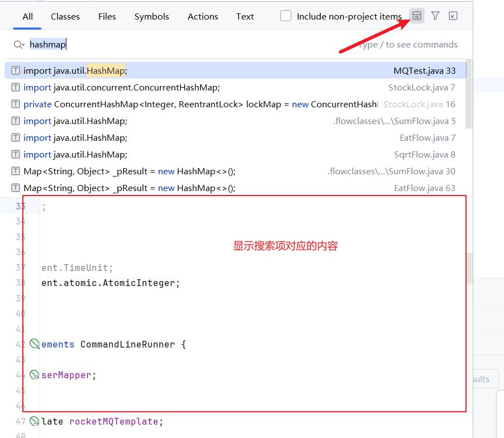This screenshot has height=438, width=504.
Task: Enable Include non-project items checkbox
Action: coord(286,16)
